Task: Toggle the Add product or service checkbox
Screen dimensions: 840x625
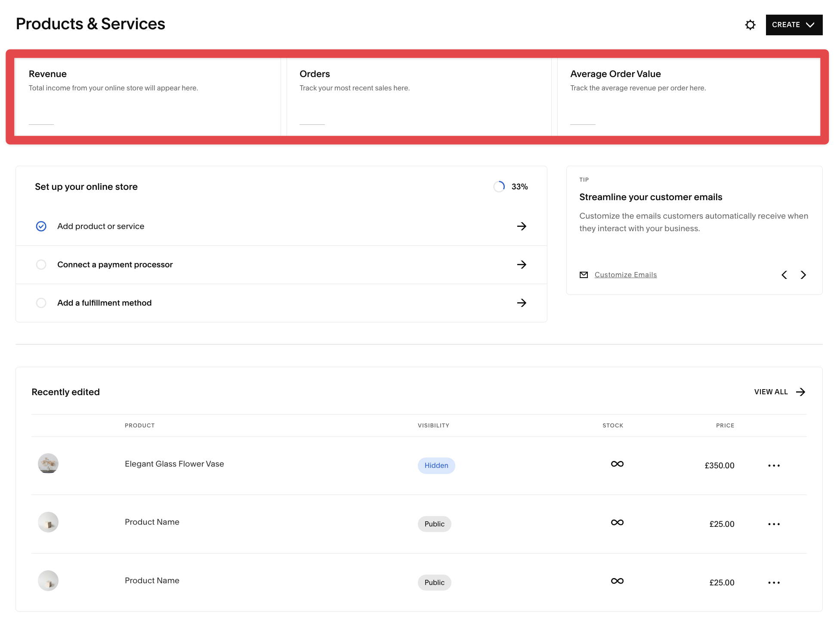Action: (40, 226)
